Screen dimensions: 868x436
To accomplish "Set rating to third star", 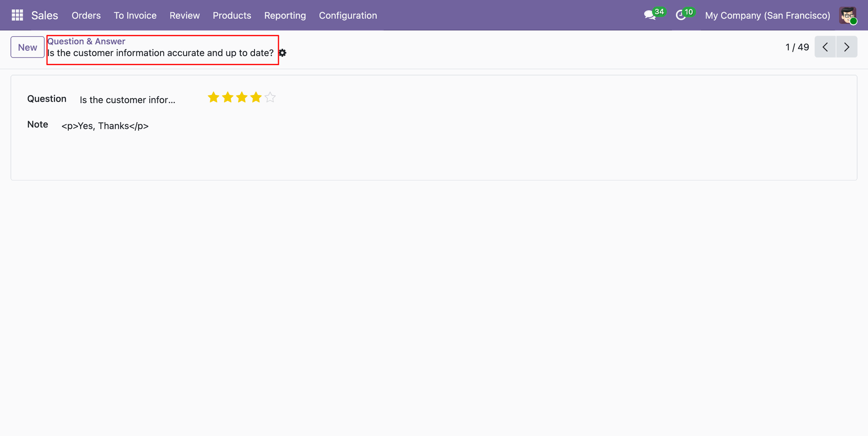I will click(242, 97).
